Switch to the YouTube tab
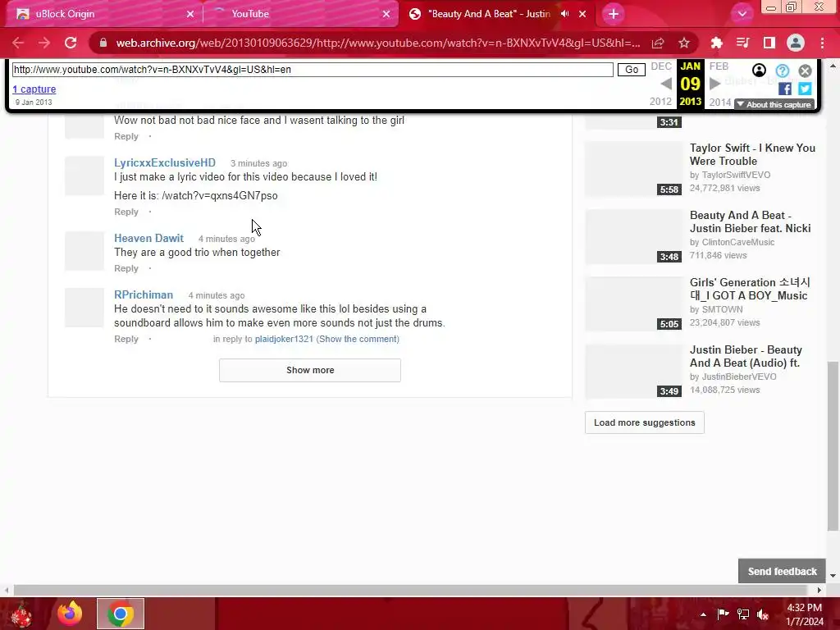Screen dimensions: 840x630 300,14
